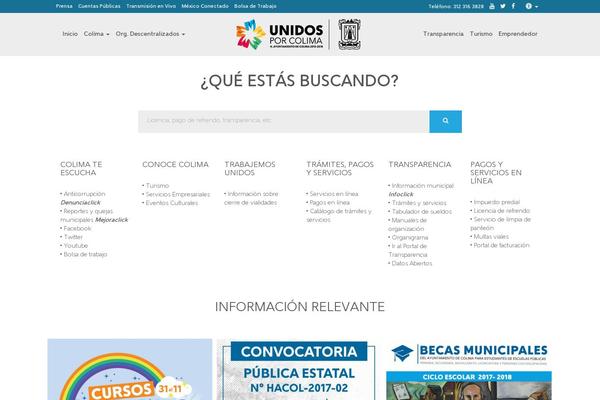Open the Facebook icon in top bar
Screen dimensions: 600x400
click(514, 6)
